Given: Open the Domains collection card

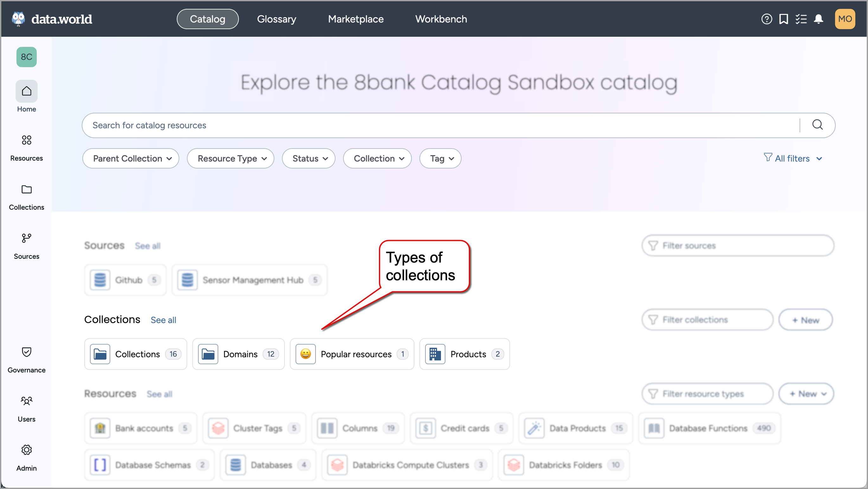Looking at the screenshot, I should click(238, 354).
